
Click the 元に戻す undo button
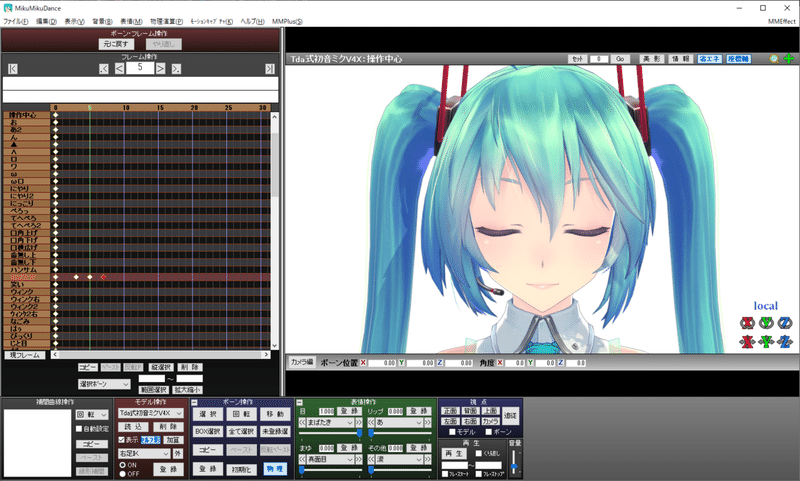116,44
